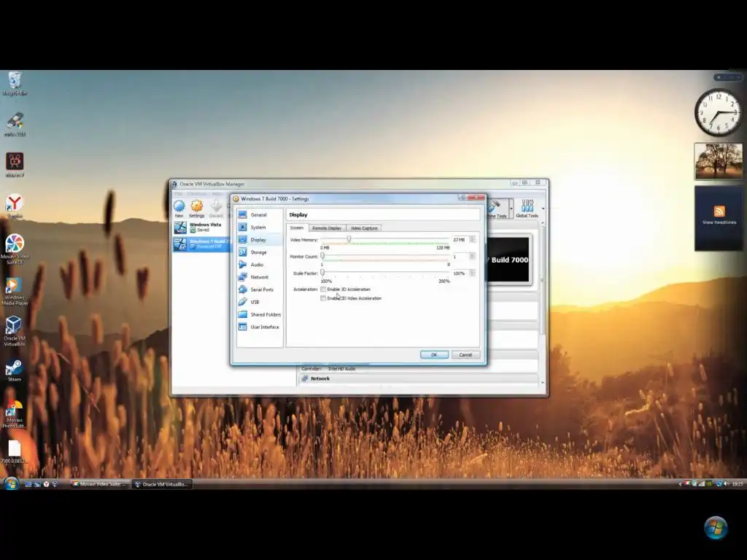747x560 pixels.
Task: Switch to the Video Capture tab
Action: click(x=364, y=228)
